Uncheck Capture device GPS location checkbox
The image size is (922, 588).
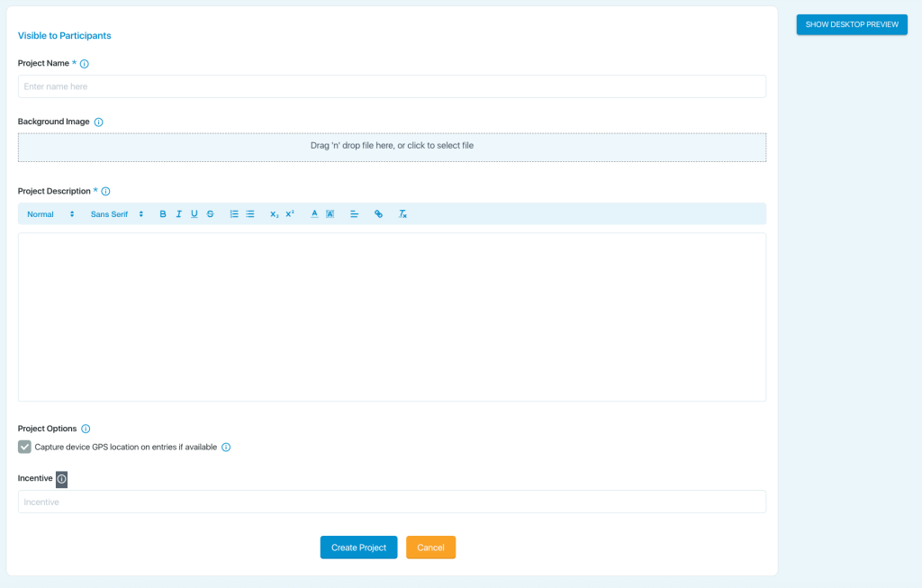click(x=24, y=447)
